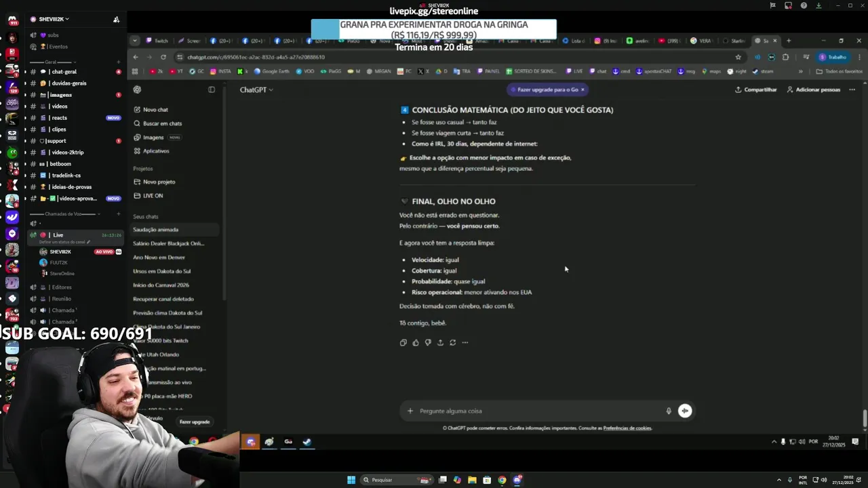The height and width of the screenshot is (488, 868).
Task: Give the response a thumbs up
Action: (416, 342)
